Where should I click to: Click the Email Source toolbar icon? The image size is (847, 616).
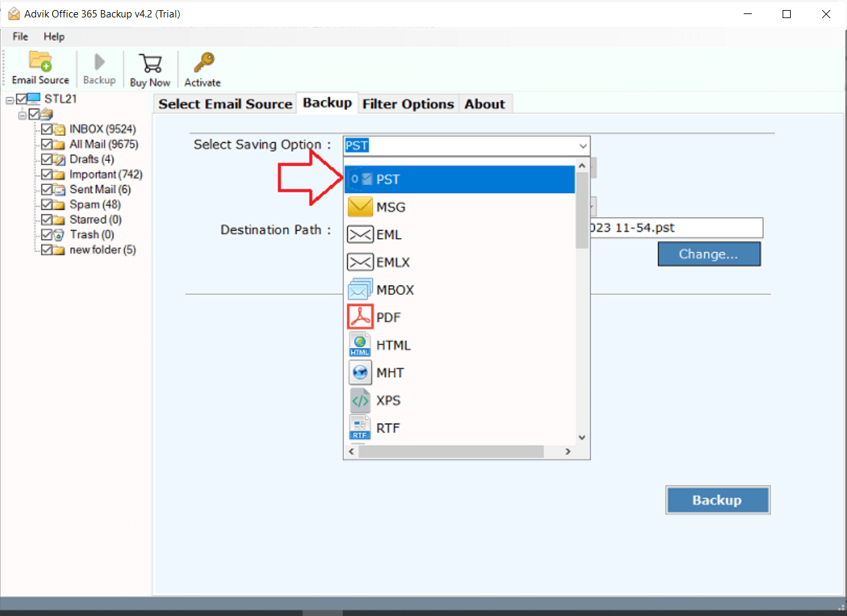[40, 62]
